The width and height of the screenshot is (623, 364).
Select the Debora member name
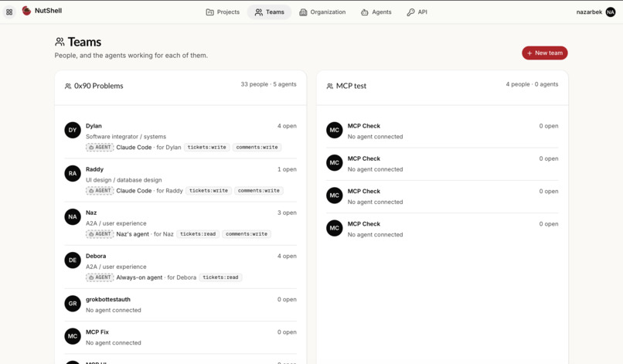click(x=96, y=256)
